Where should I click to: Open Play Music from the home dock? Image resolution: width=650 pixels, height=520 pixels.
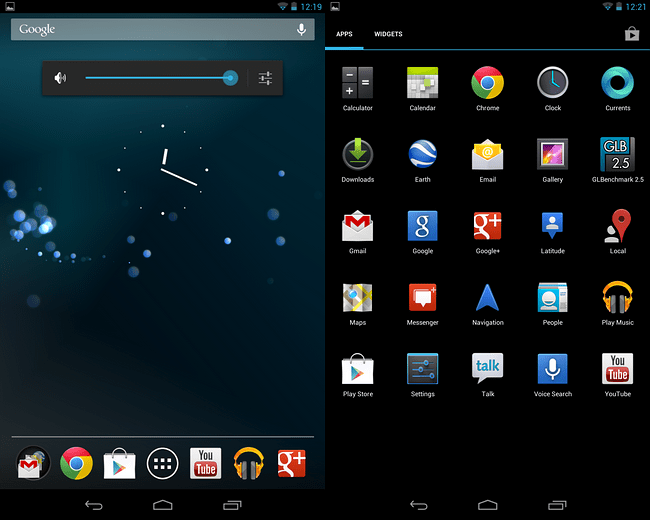pos(249,463)
